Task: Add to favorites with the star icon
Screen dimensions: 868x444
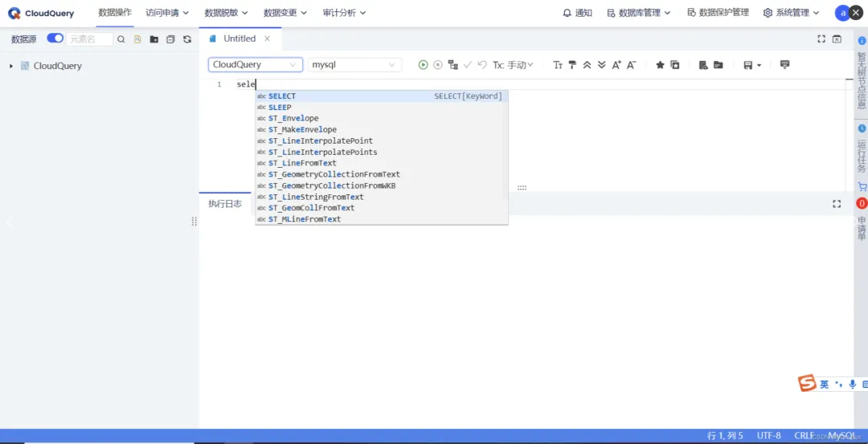Action: (660, 65)
